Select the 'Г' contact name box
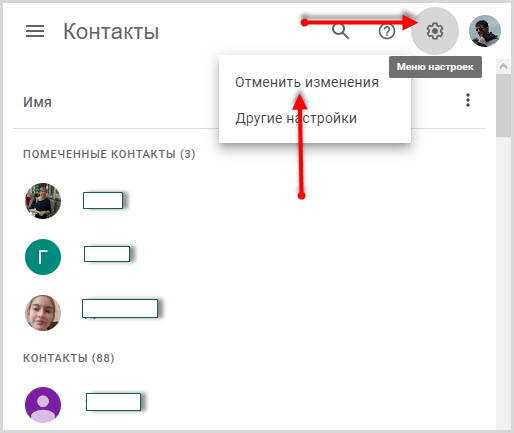The height and width of the screenshot is (433, 514). click(107, 254)
